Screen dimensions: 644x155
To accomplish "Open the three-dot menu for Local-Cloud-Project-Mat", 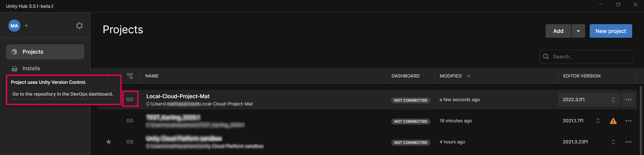I will pyautogui.click(x=628, y=100).
